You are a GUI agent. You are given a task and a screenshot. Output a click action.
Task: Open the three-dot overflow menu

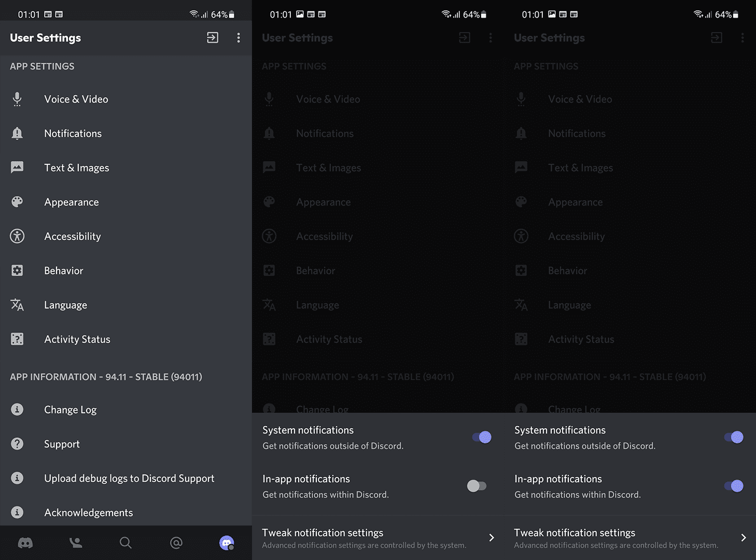pos(239,37)
